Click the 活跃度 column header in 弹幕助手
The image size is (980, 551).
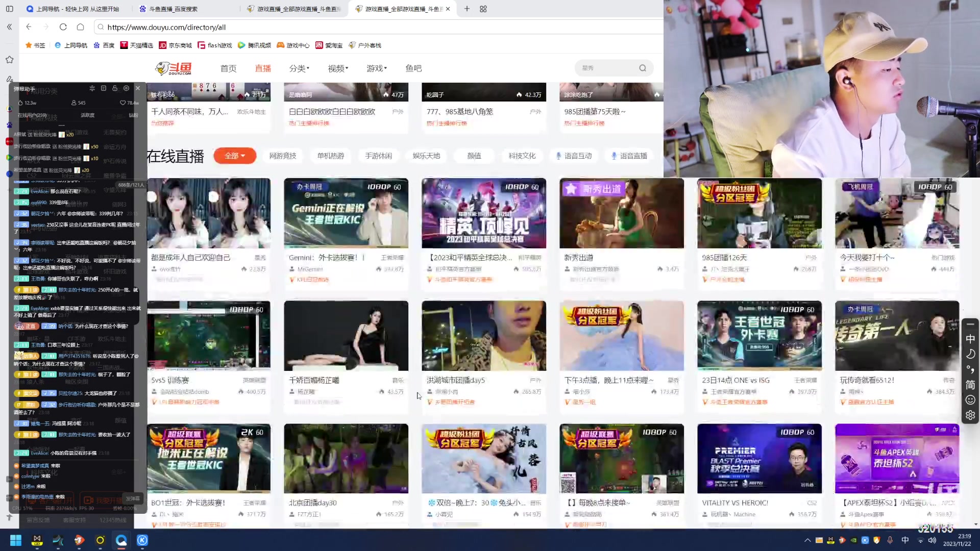point(87,115)
